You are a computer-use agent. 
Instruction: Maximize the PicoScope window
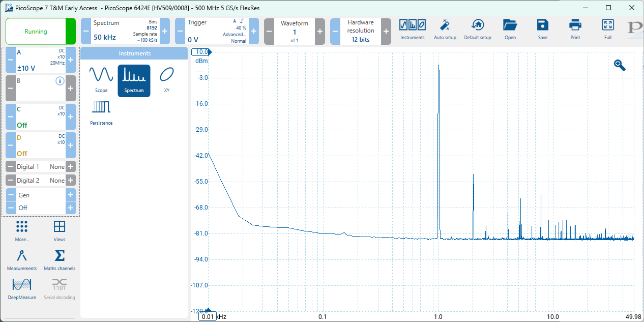tap(608, 8)
